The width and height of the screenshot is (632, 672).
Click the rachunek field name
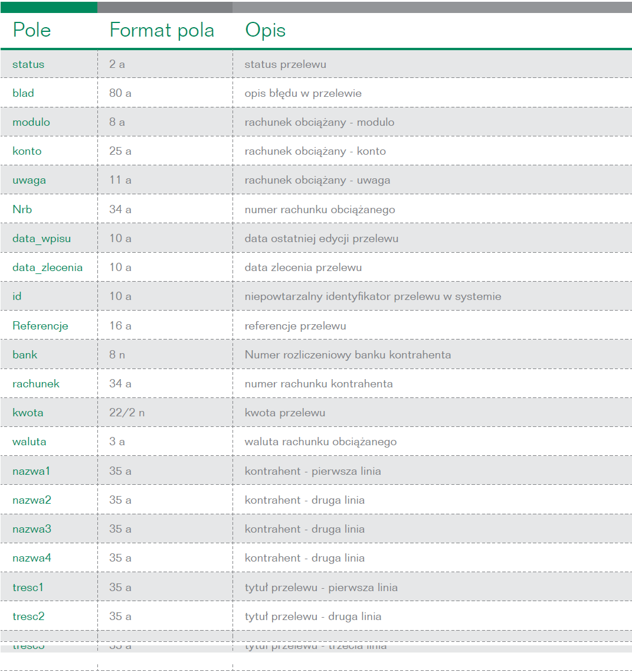pyautogui.click(x=36, y=384)
